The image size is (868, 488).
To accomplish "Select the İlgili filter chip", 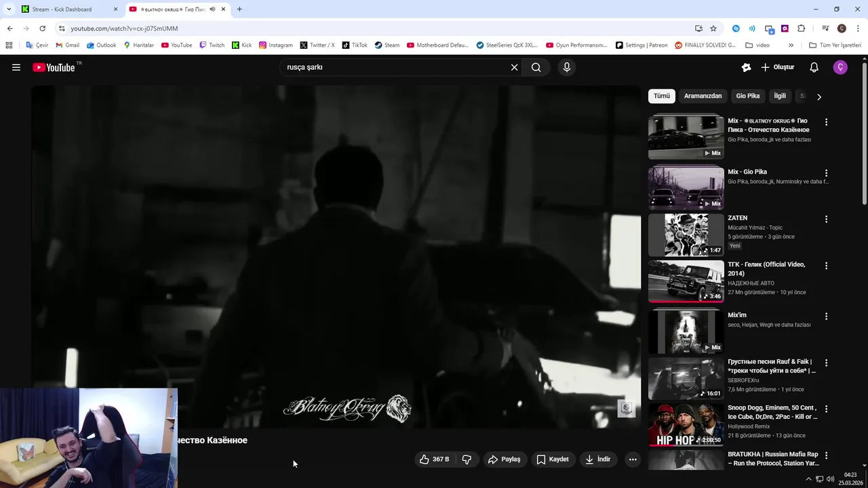I will pos(780,96).
